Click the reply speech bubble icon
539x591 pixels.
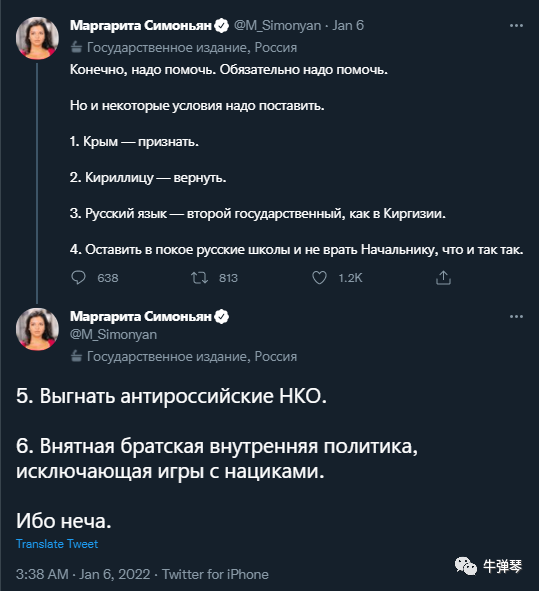click(78, 278)
